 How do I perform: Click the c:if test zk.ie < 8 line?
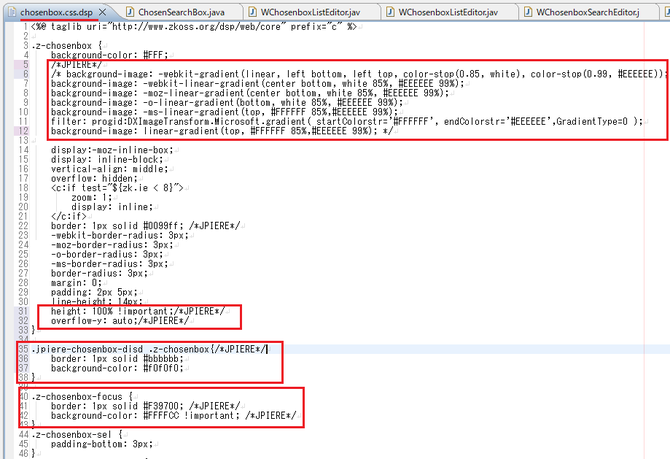click(x=117, y=188)
